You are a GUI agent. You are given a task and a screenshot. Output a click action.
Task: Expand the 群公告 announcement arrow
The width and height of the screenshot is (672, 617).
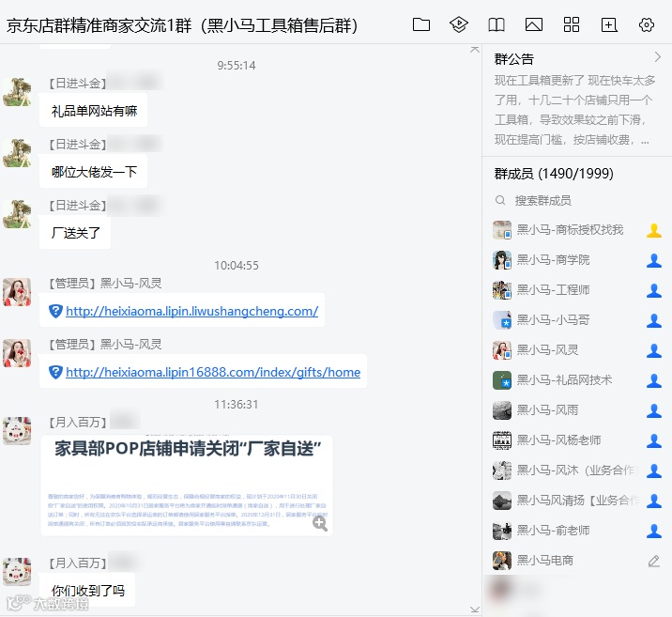click(658, 57)
